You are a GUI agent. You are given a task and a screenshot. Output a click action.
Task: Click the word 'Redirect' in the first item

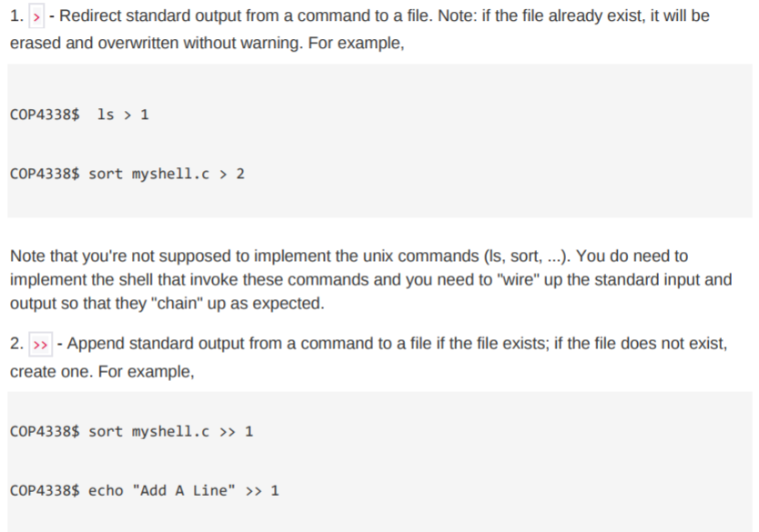pos(90,15)
